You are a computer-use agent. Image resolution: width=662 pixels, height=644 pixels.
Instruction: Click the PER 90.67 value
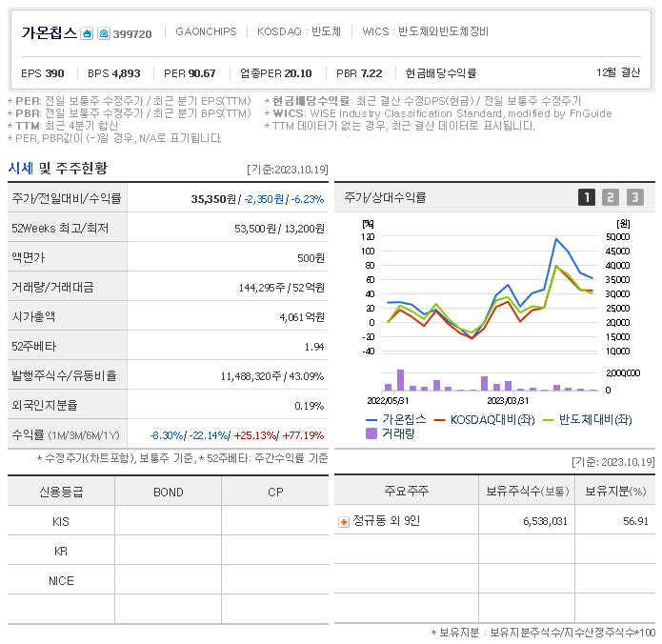point(190,73)
